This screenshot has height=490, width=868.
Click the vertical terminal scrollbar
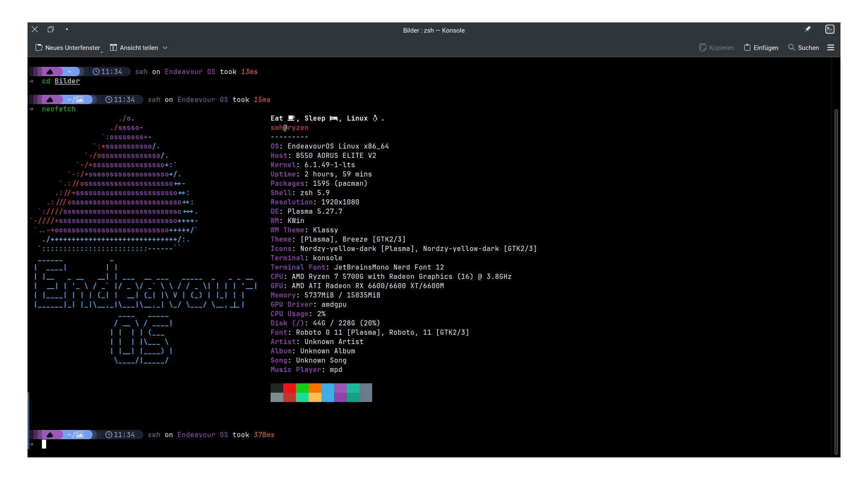pos(836,281)
